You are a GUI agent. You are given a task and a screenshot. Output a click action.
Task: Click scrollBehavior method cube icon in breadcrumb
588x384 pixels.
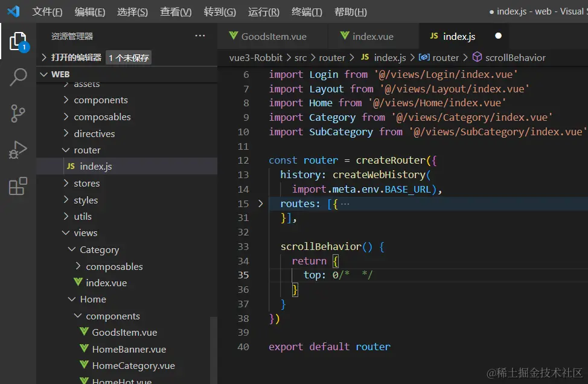tap(477, 57)
